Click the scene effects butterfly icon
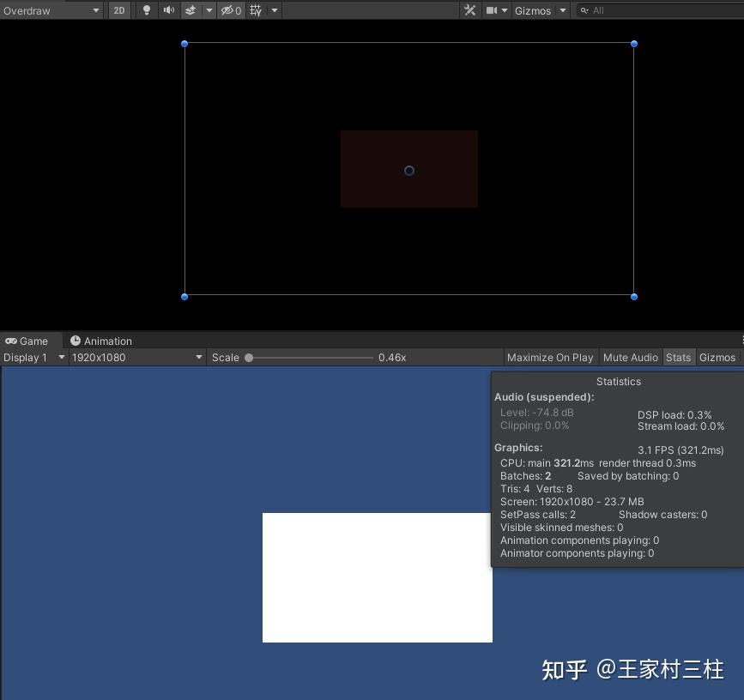744x700 pixels. coord(192,10)
